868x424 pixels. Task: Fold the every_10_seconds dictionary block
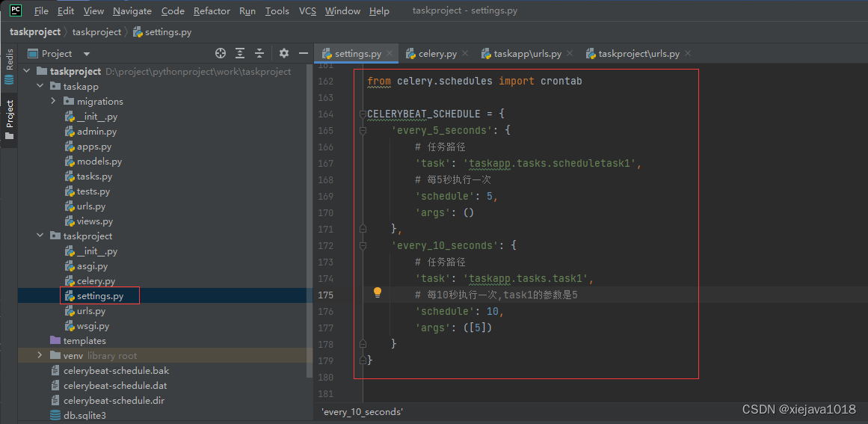pyautogui.click(x=363, y=245)
